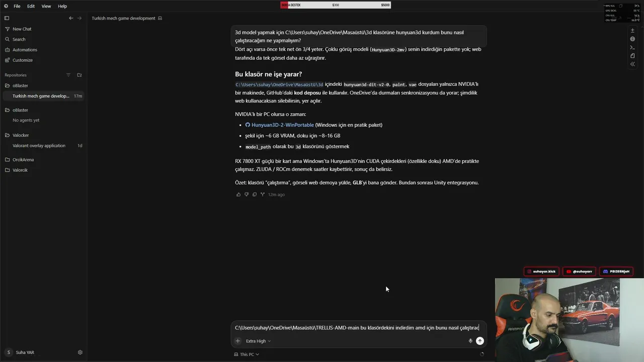Go back with the left arrow
This screenshot has width=644, height=362.
click(71, 18)
